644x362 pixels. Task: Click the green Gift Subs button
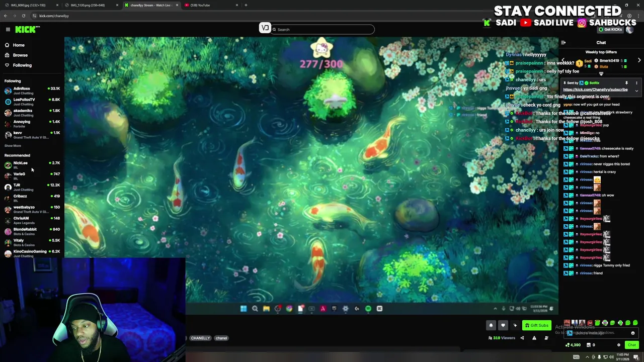tap(536, 325)
